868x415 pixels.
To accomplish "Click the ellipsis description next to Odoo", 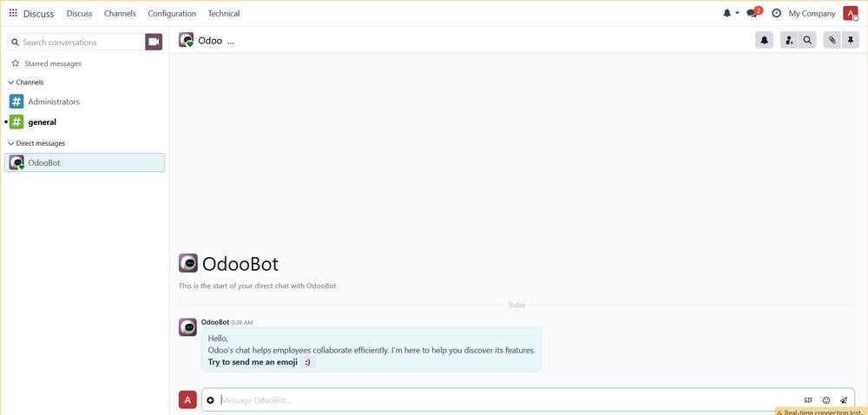I will coord(231,41).
